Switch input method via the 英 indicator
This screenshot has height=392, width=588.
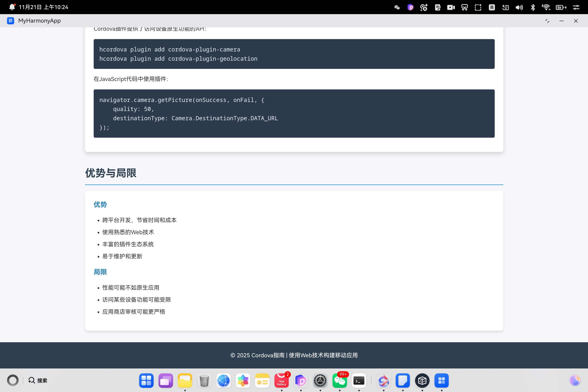492,7
